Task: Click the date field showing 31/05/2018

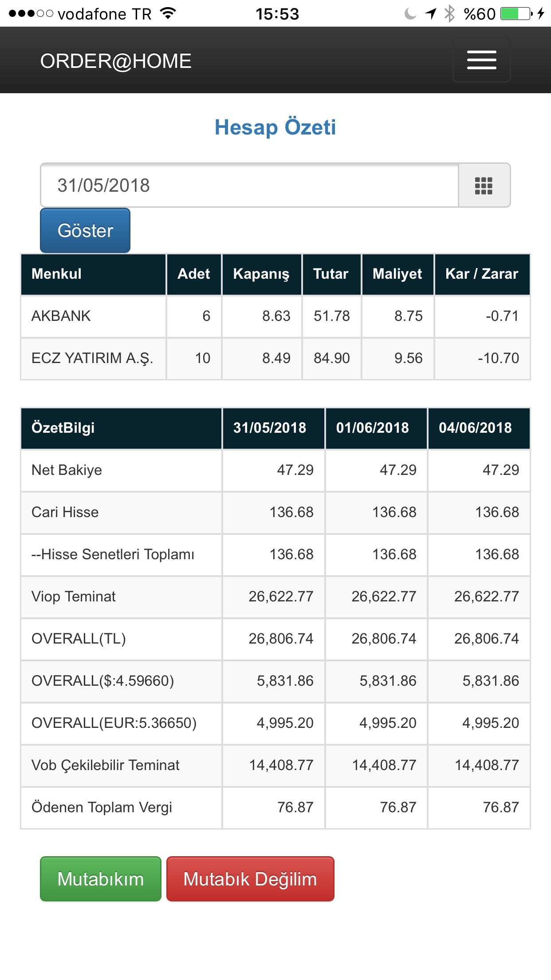Action: click(x=249, y=186)
